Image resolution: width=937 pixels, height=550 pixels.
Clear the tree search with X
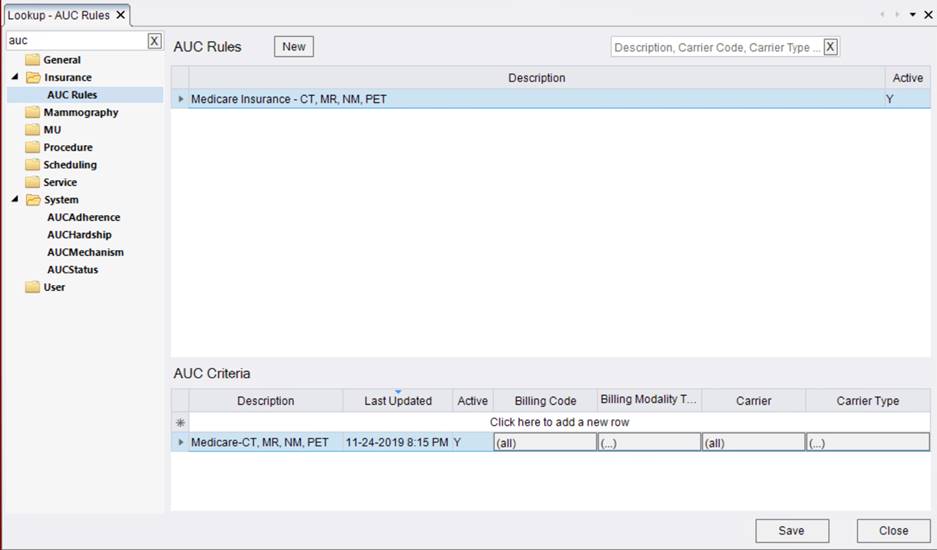154,41
